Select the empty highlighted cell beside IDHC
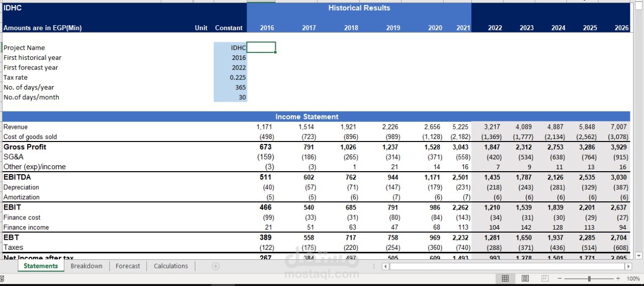 [261, 47]
